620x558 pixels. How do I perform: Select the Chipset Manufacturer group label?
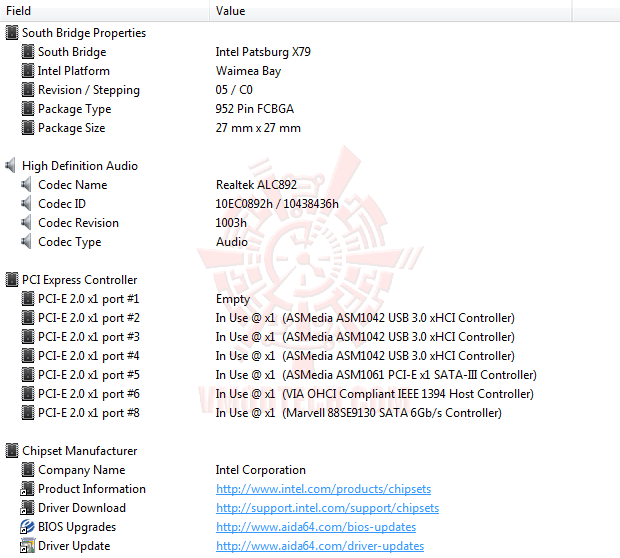click(x=79, y=450)
